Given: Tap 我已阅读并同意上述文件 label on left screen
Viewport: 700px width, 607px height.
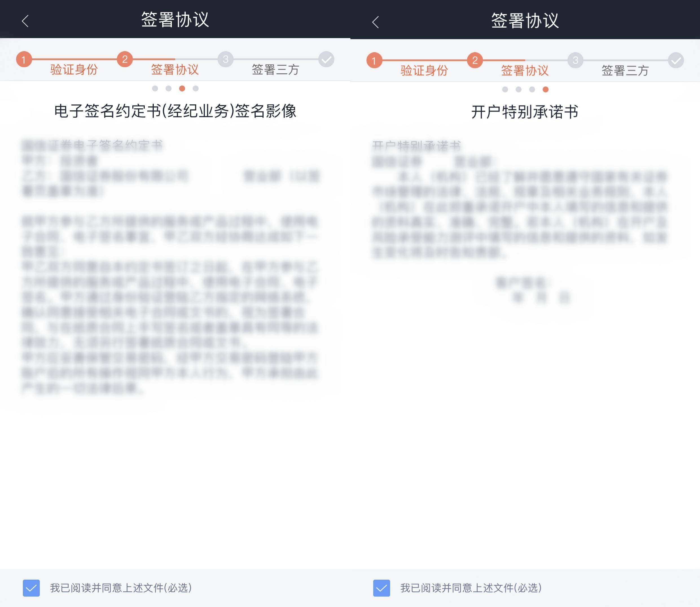Looking at the screenshot, I should 121,588.
